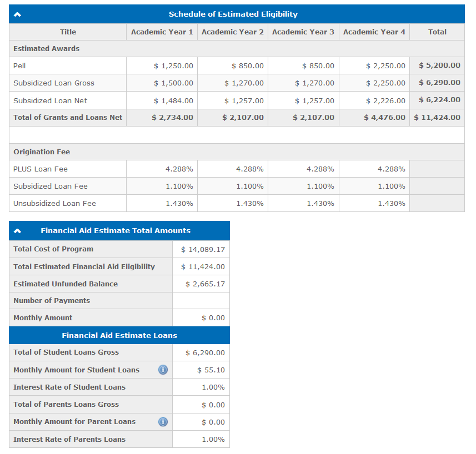
Task: Click Subsidized Loan Net Year 4 value $ 2,226.00
Action: (385, 100)
